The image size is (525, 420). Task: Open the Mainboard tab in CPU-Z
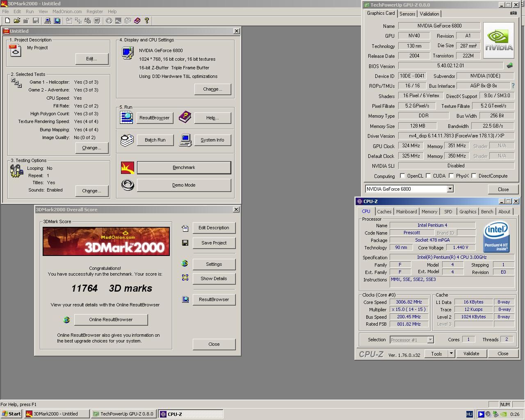coord(406,212)
